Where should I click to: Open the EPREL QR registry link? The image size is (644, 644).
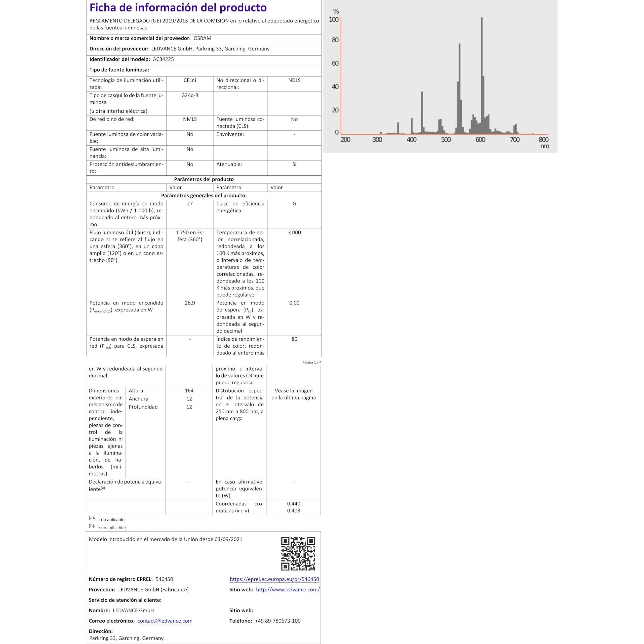point(274,579)
